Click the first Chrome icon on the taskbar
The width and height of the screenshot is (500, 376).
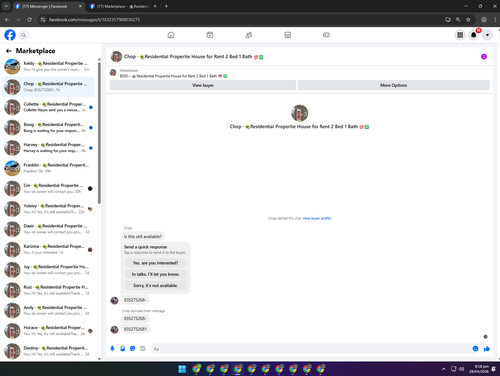coord(196,369)
